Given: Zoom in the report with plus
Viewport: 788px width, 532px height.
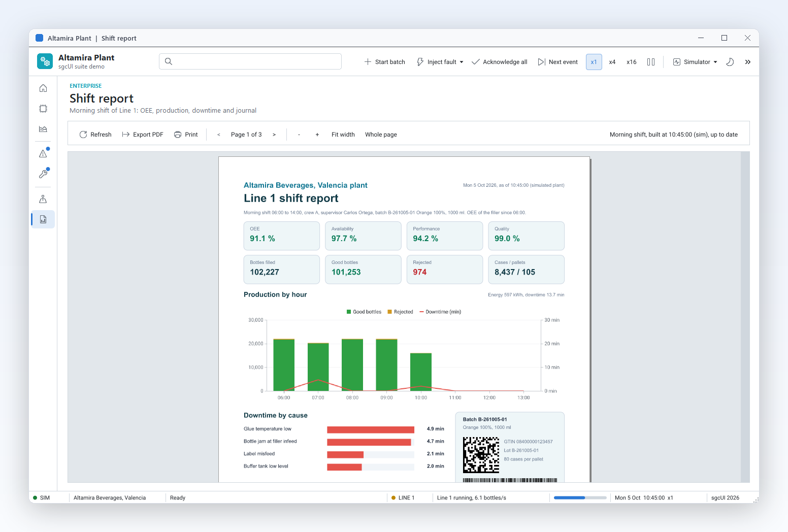Looking at the screenshot, I should (317, 135).
